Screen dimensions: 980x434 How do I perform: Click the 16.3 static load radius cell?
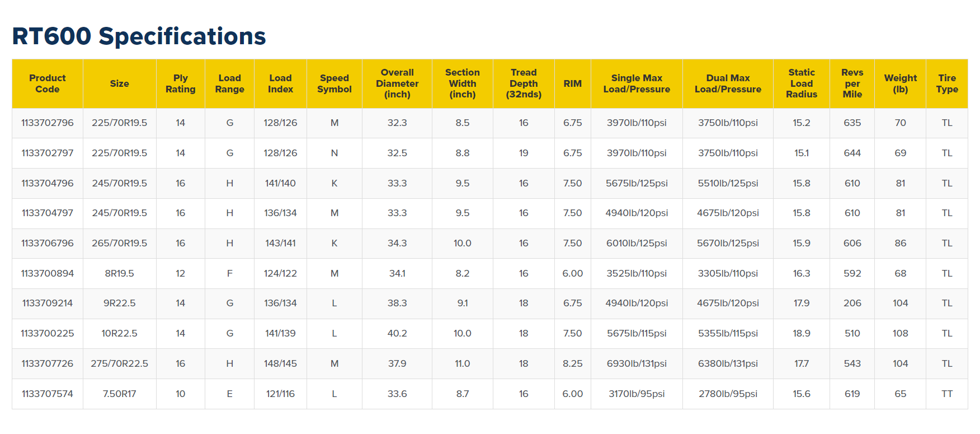[802, 273]
